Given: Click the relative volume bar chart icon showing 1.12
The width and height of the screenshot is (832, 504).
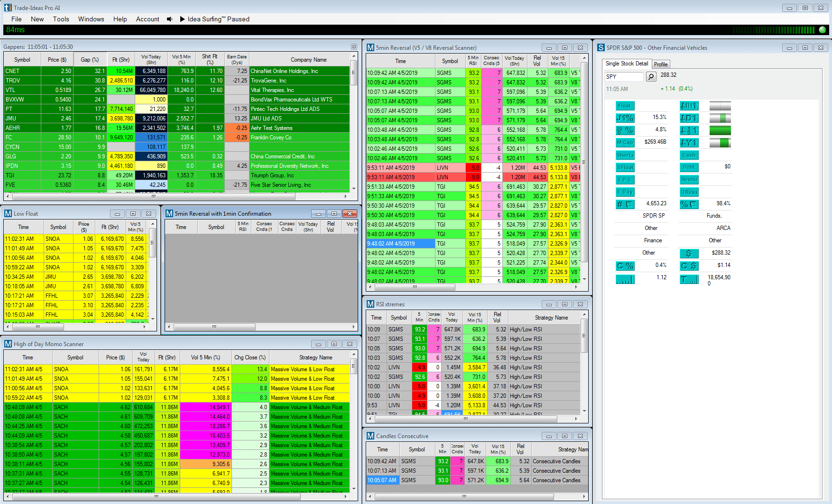Looking at the screenshot, I should pyautogui.click(x=625, y=279).
